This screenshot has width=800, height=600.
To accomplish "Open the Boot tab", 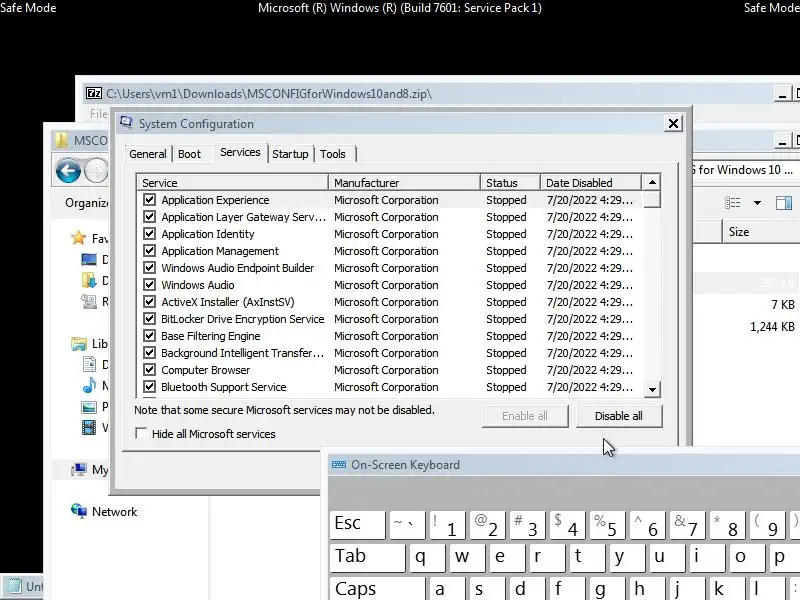I will [189, 154].
